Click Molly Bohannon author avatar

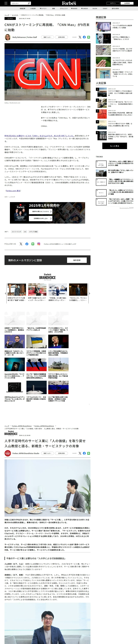coord(8,37)
